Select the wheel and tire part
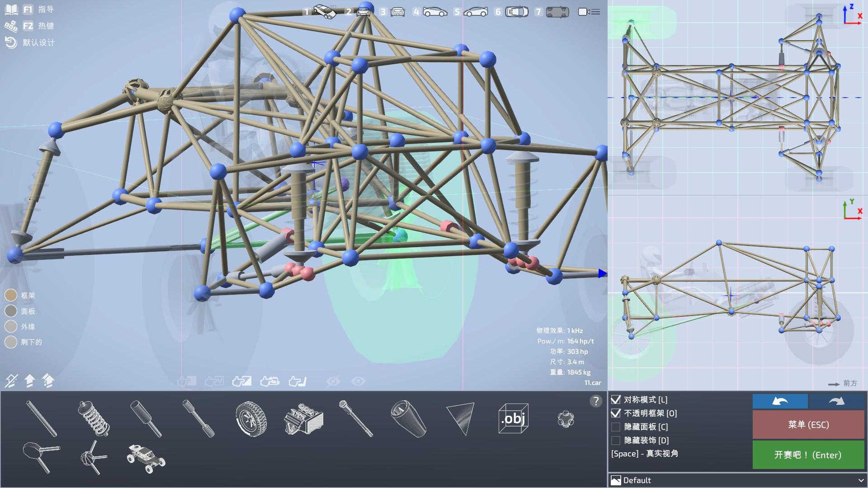868x488 pixels. tap(251, 419)
